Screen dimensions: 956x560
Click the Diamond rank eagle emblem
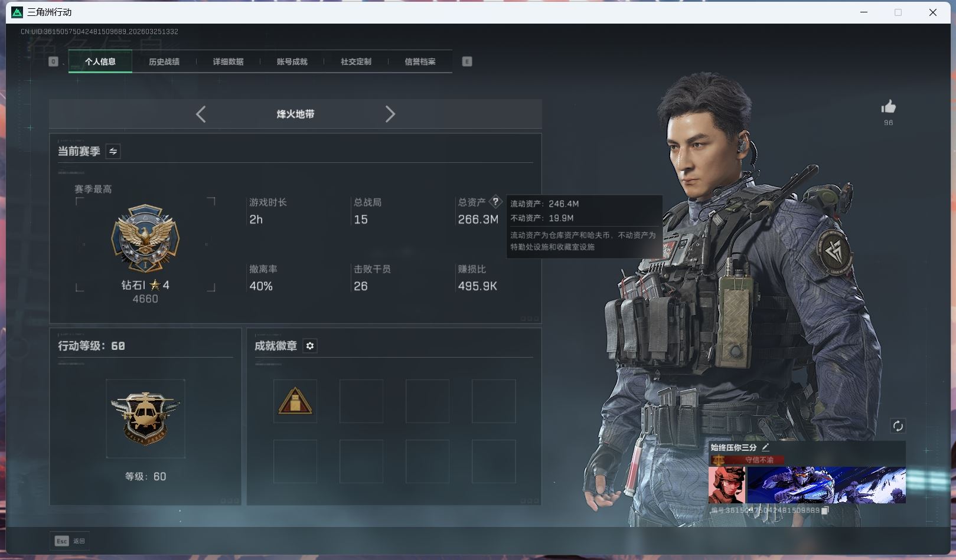(145, 239)
